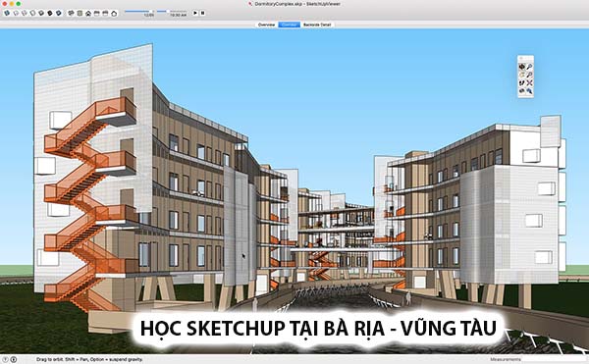Image resolution: width=589 pixels, height=364 pixels.
Task: Click green fullscreen window button
Action: tap(18, 4)
